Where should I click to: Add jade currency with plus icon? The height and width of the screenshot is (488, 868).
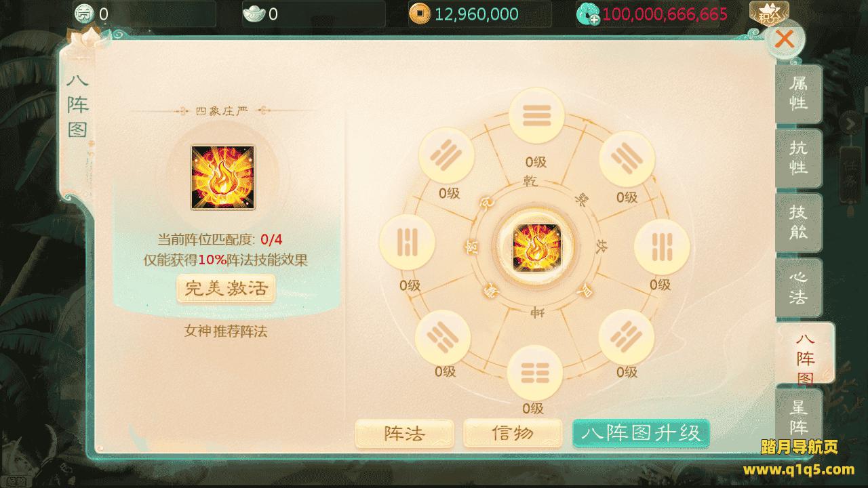point(587,14)
